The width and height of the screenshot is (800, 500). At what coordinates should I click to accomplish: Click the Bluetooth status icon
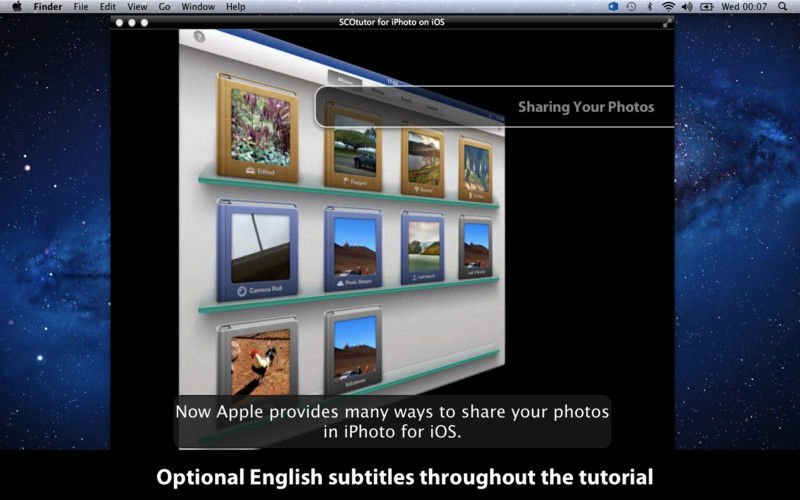(x=649, y=7)
